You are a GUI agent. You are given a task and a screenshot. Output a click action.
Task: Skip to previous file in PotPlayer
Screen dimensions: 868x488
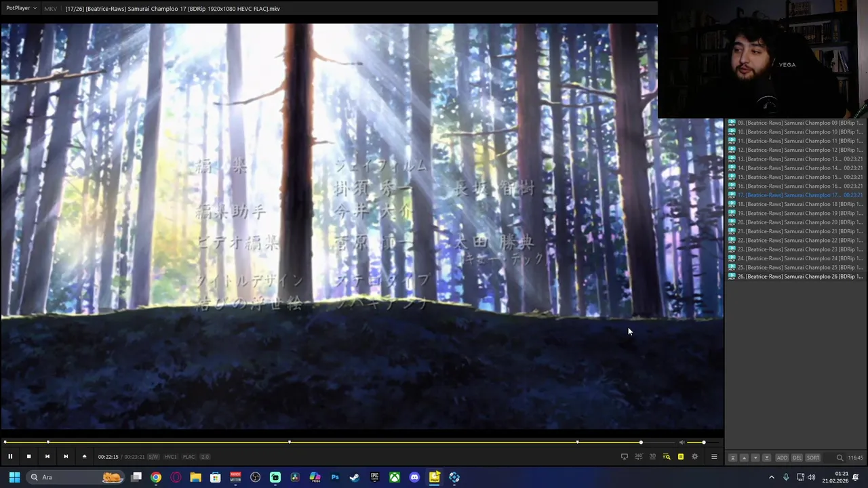[47, 457]
